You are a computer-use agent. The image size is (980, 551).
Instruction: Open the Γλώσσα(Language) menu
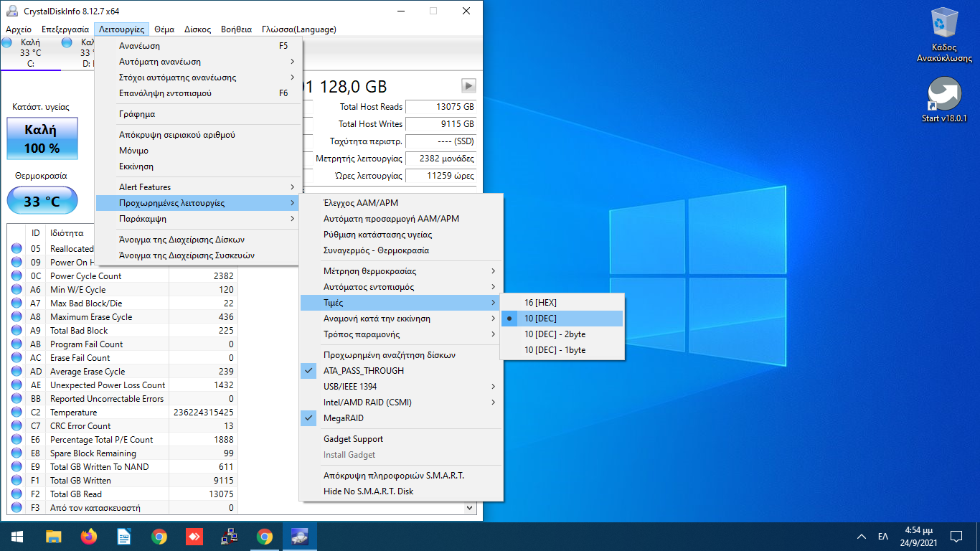tap(299, 29)
